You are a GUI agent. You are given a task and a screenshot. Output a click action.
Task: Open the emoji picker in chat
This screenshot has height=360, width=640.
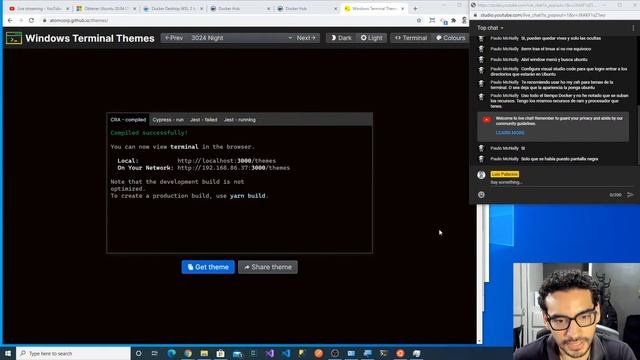tap(481, 195)
